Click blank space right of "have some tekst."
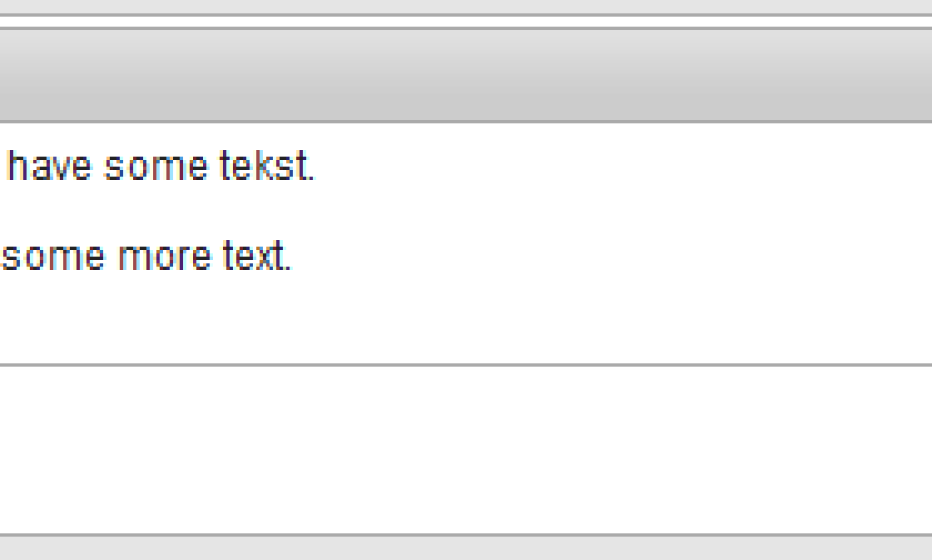932x560 pixels. point(620,168)
